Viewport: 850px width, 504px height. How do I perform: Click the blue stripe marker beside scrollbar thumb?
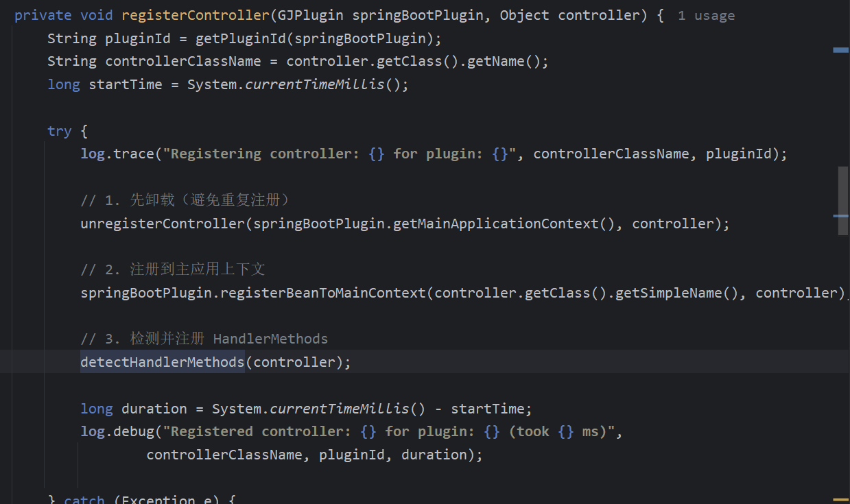(x=841, y=215)
